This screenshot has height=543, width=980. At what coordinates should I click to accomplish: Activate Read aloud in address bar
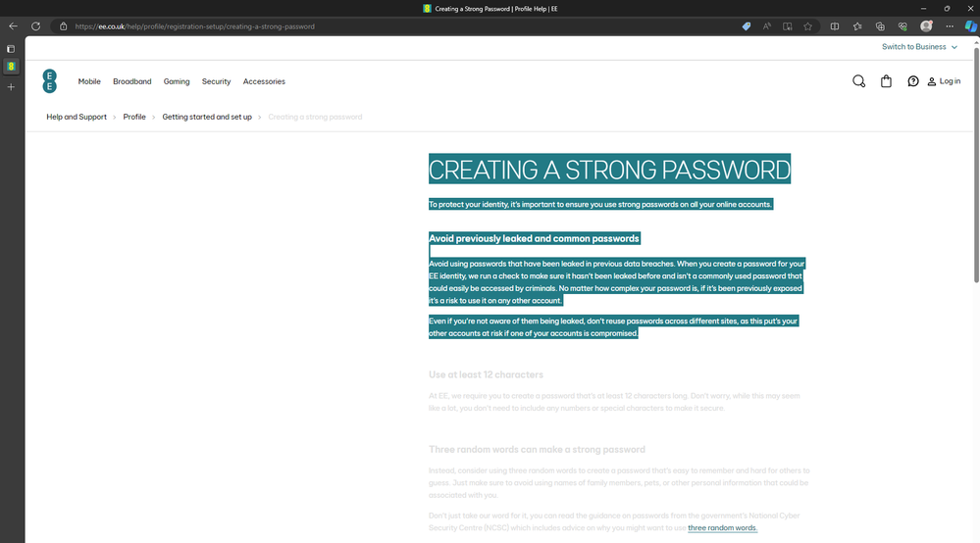click(x=767, y=26)
